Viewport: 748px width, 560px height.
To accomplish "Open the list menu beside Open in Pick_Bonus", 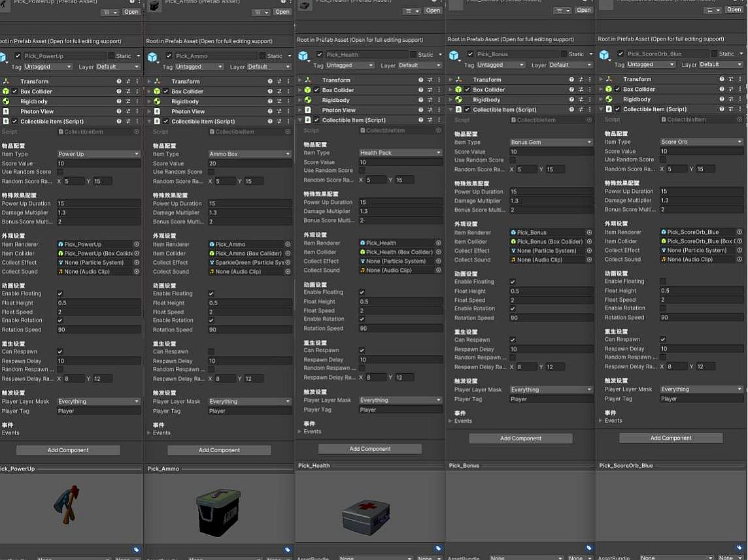I will [x=562, y=10].
